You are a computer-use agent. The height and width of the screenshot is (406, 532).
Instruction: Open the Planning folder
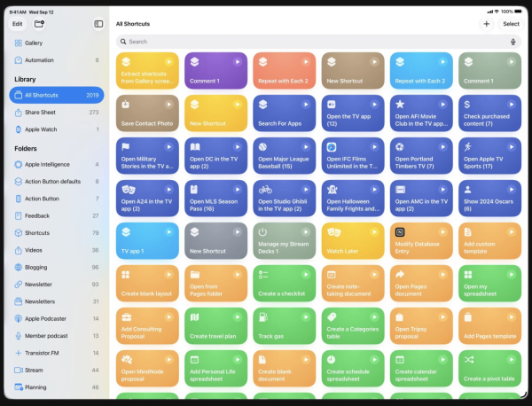point(57,387)
